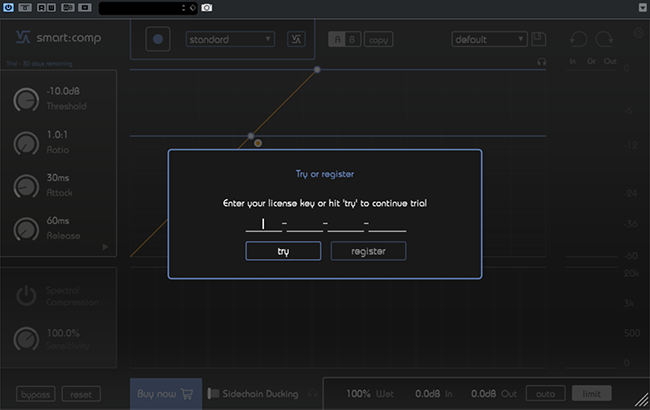The width and height of the screenshot is (650, 410).
Task: Click the redo arrow icon
Action: point(605,40)
